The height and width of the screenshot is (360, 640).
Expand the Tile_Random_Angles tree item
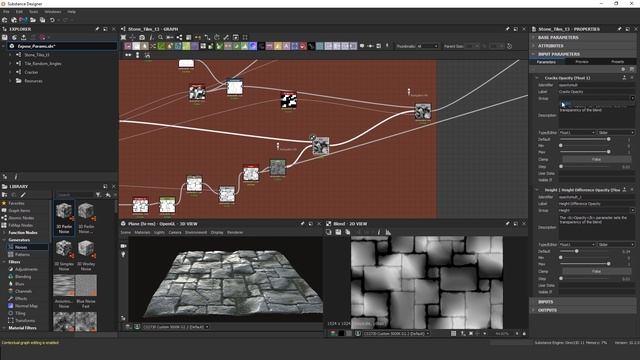point(10,64)
